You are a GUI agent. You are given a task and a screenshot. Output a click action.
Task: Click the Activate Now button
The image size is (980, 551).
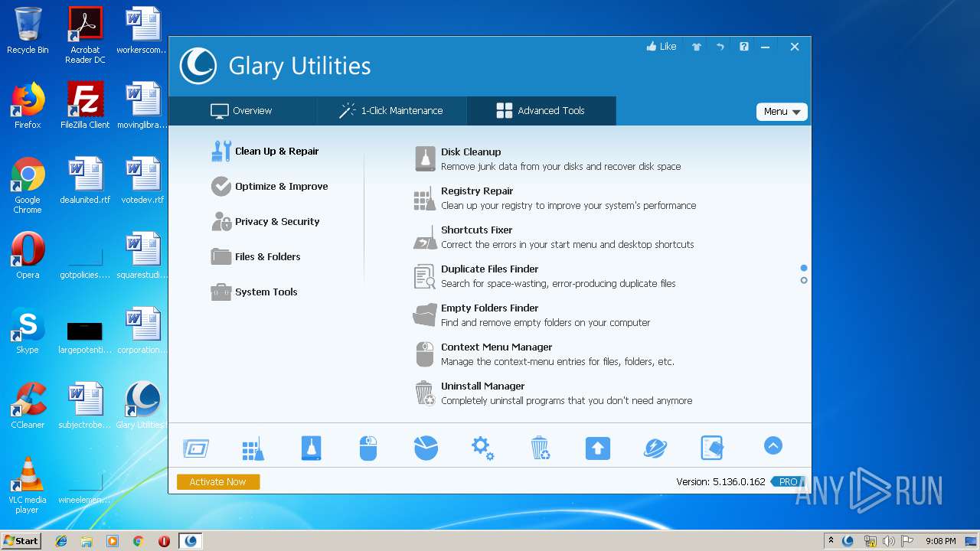point(218,482)
